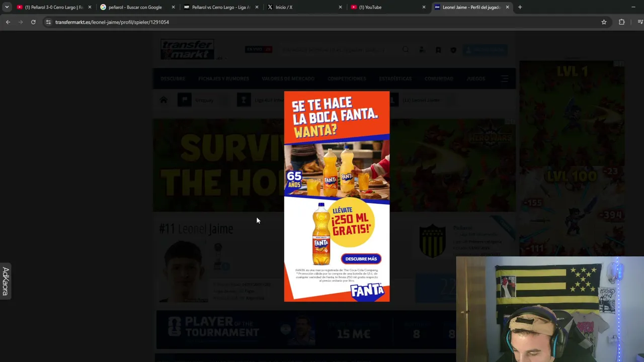
Task: Click the home icon in the breadcrumb
Action: point(164,100)
